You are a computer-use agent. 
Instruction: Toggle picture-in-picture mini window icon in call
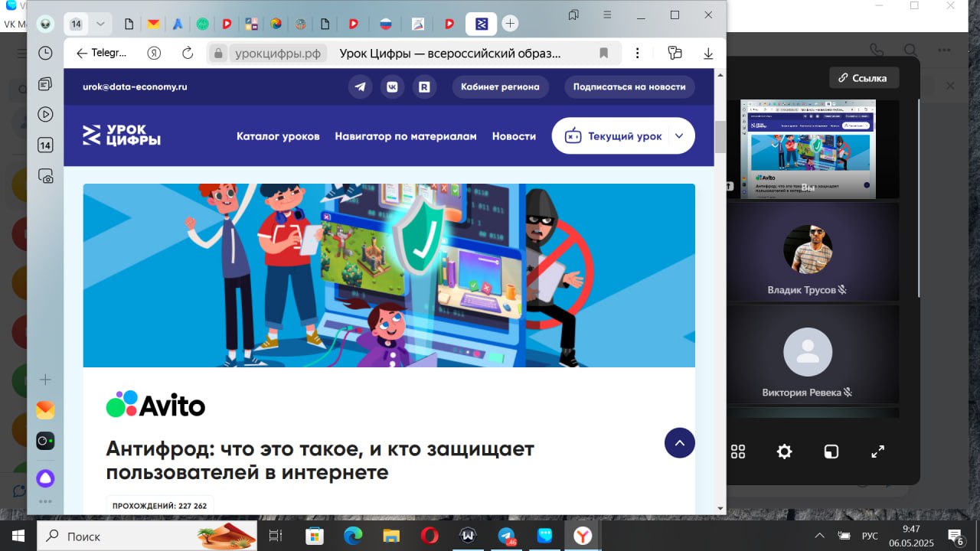831,452
